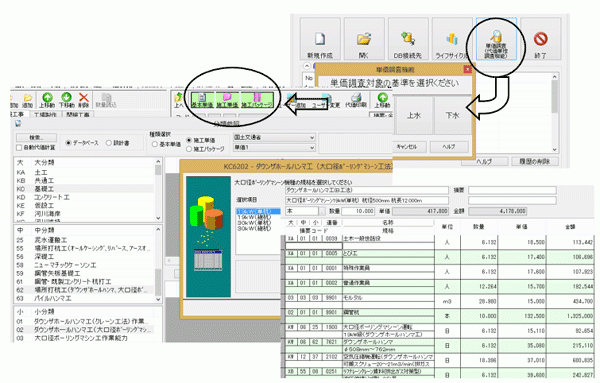Expand the 単価1 dropdown list
This screenshot has width=600, height=383.
(x=274, y=148)
